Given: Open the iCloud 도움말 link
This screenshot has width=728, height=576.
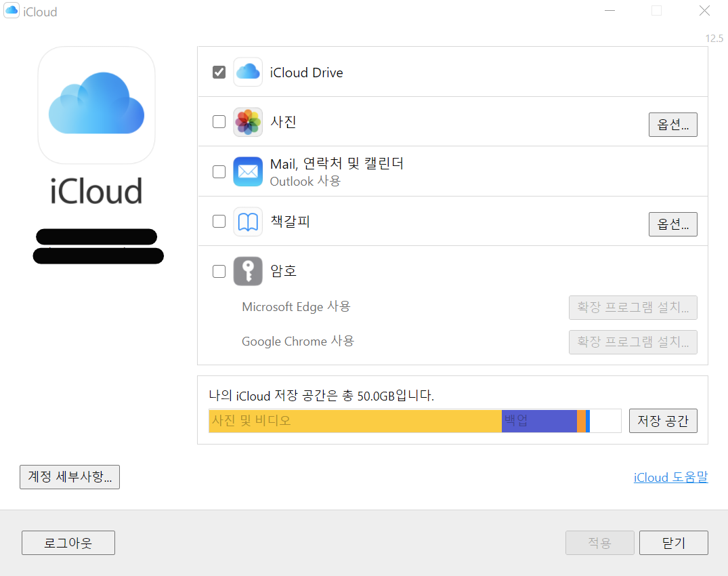Looking at the screenshot, I should coord(671,478).
